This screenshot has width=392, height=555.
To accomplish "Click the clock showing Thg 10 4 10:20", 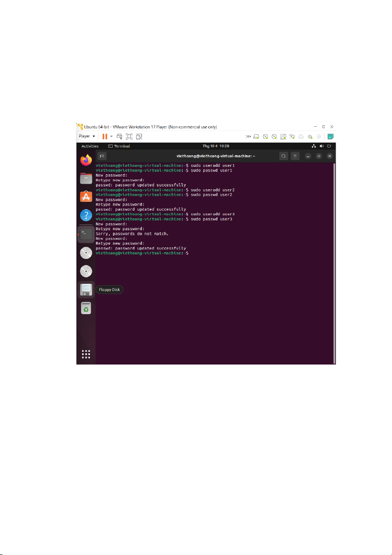I will 216,146.
